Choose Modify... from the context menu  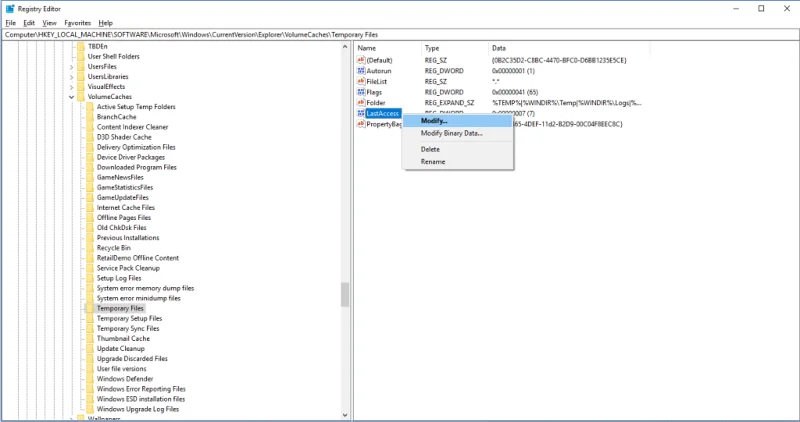pos(435,121)
